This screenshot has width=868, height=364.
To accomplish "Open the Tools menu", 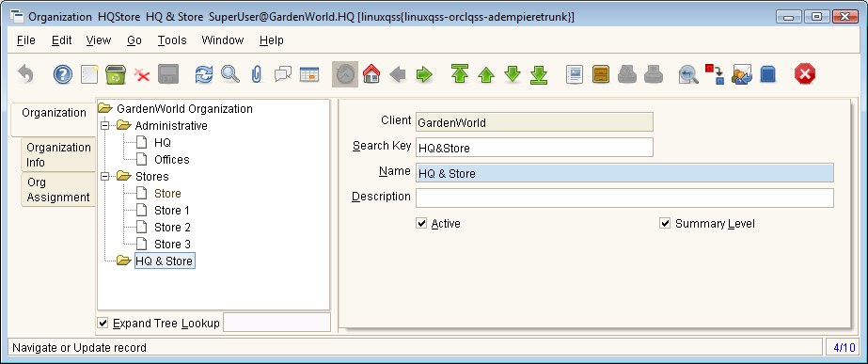I will point(172,40).
